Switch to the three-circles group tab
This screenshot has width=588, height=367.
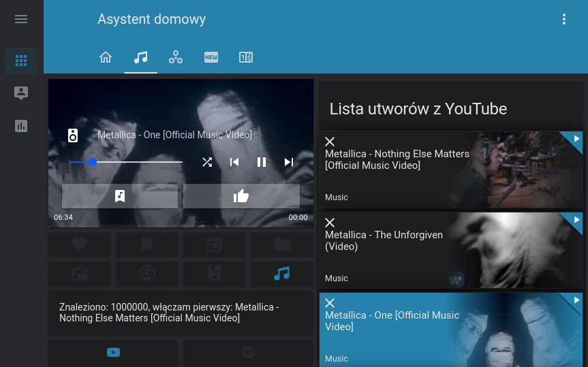(176, 57)
